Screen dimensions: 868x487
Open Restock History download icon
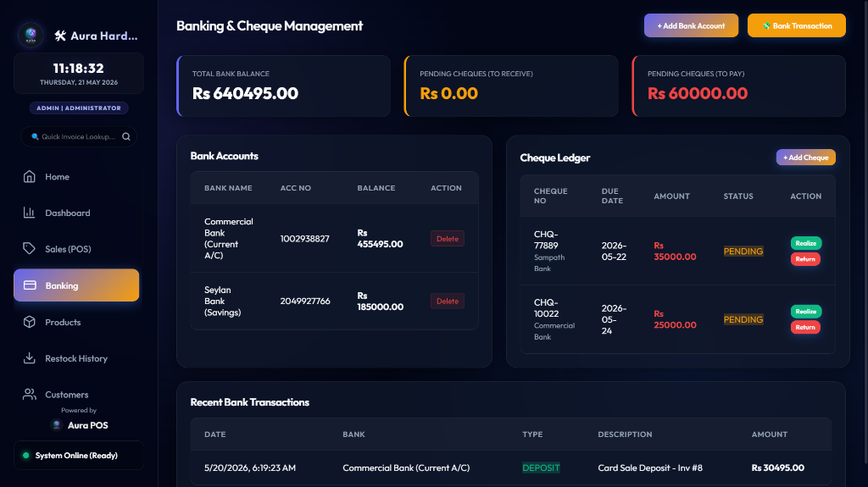click(30, 358)
